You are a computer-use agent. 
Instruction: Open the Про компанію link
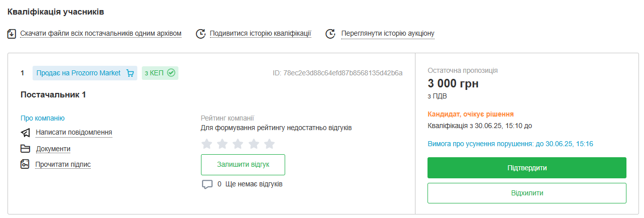pos(43,118)
